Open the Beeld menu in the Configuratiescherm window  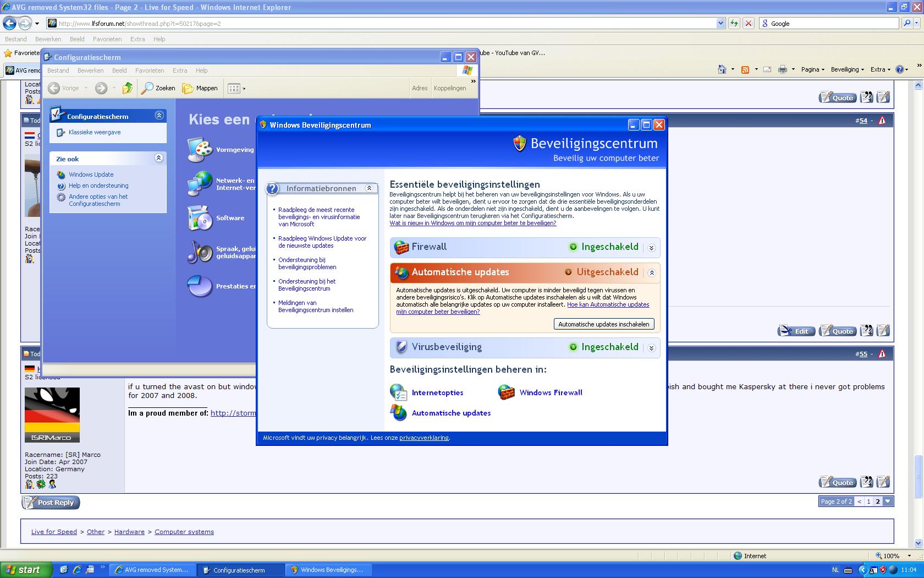pos(119,70)
